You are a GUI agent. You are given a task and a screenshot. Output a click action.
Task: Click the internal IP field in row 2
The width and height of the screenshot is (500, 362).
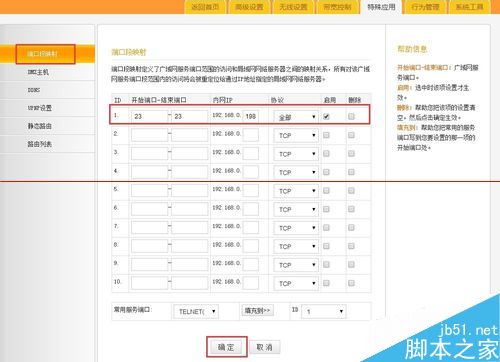tap(251, 135)
